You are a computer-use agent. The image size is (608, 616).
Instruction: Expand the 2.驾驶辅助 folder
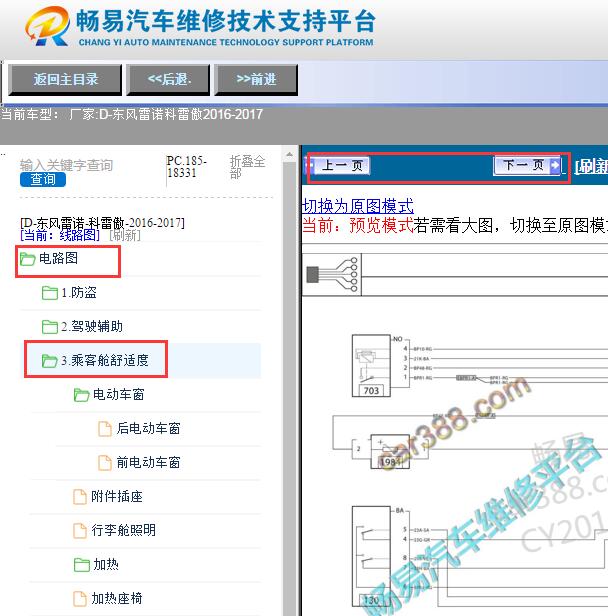point(92,326)
